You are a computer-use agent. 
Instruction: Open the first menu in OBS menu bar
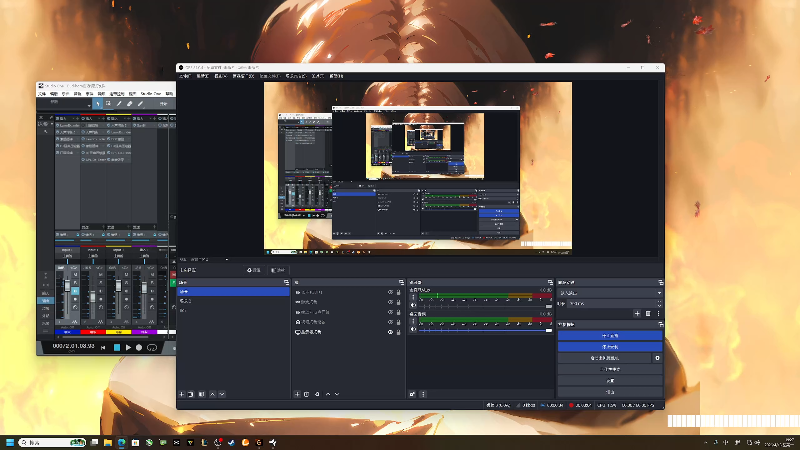click(x=185, y=76)
